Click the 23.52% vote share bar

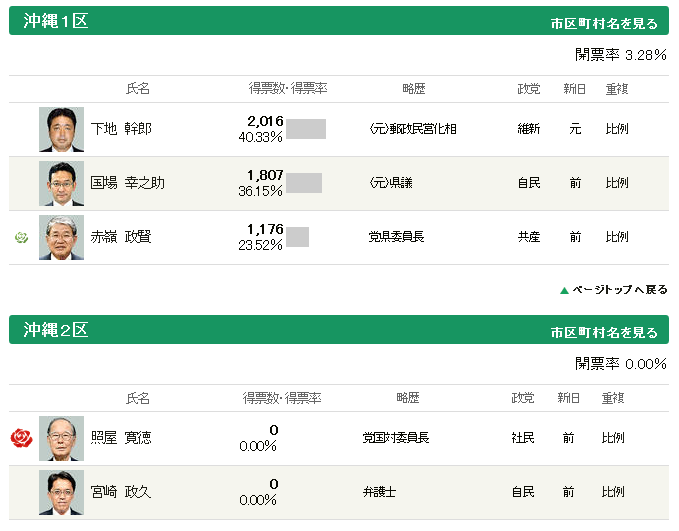[297, 237]
